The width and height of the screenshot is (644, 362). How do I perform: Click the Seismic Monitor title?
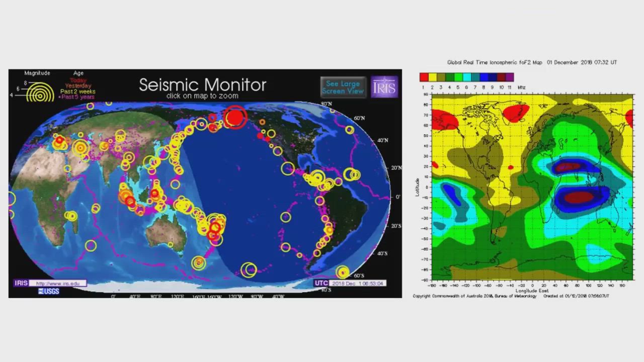(x=202, y=84)
